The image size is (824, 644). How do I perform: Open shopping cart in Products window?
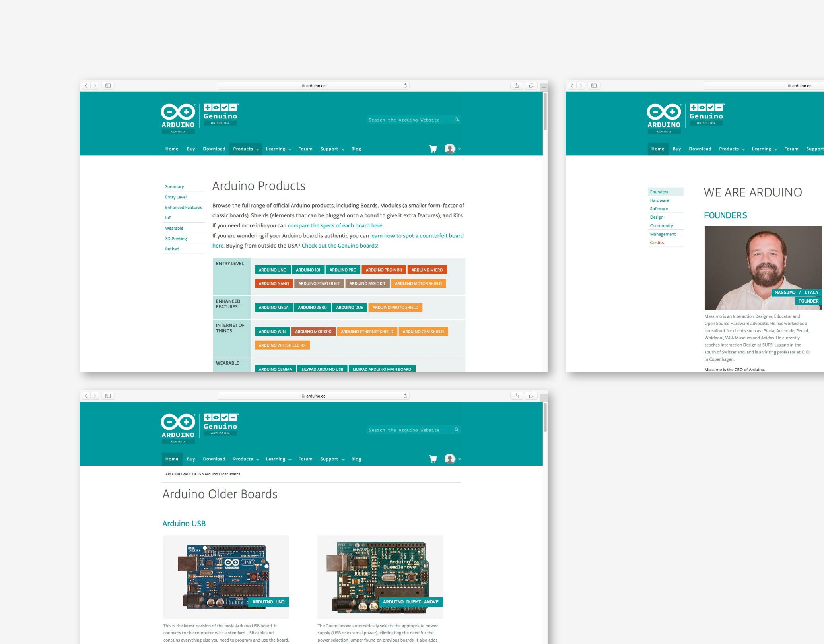[433, 149]
